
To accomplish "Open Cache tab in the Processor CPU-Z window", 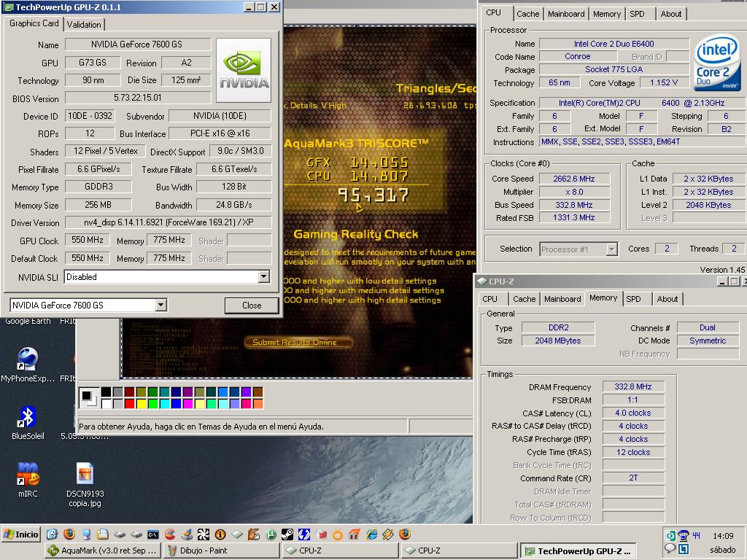I will 528,14.
